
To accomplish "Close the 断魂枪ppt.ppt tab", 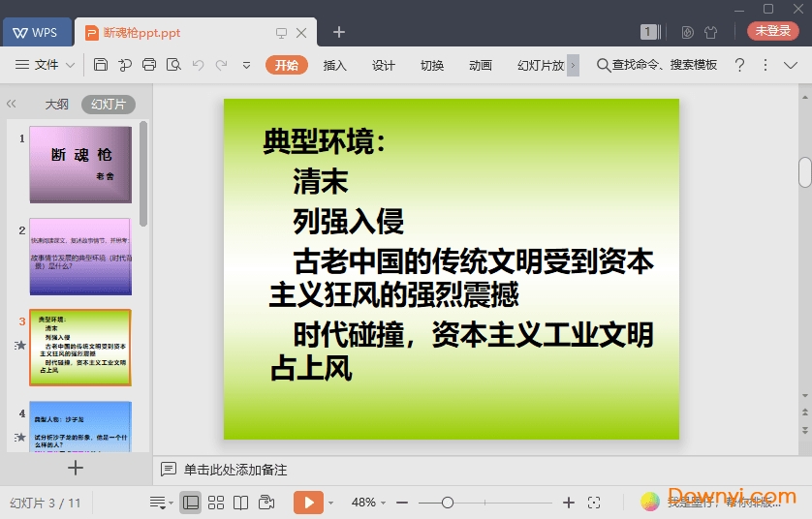I will tap(301, 33).
